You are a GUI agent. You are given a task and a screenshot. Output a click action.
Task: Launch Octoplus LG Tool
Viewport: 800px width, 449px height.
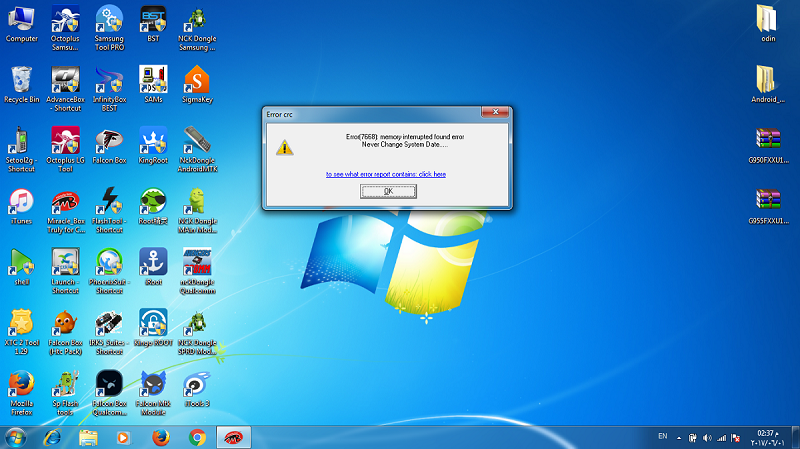pyautogui.click(x=65, y=149)
